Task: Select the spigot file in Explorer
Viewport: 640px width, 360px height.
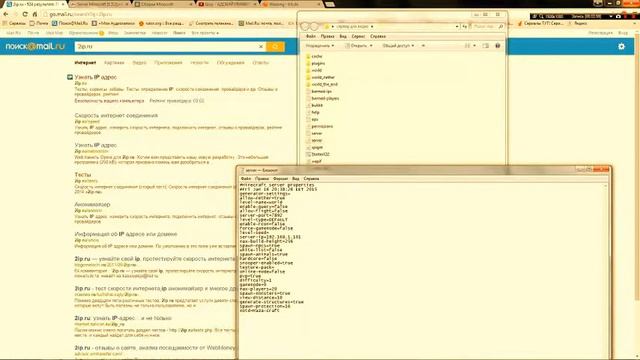Action: click(x=315, y=147)
